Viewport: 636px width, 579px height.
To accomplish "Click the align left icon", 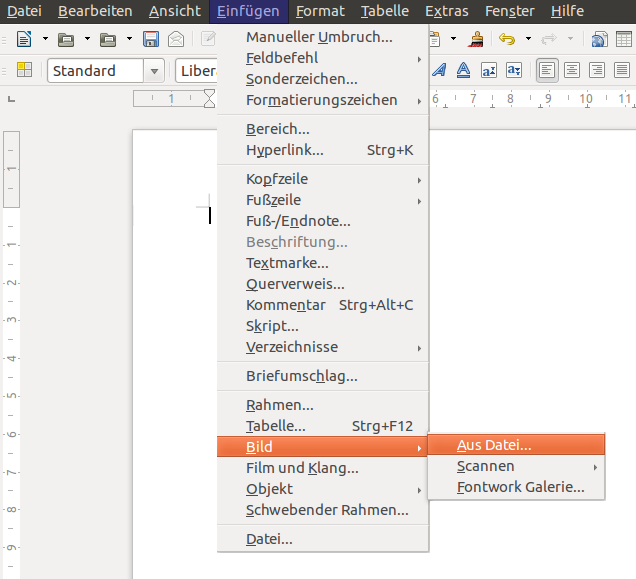I will pos(547,71).
